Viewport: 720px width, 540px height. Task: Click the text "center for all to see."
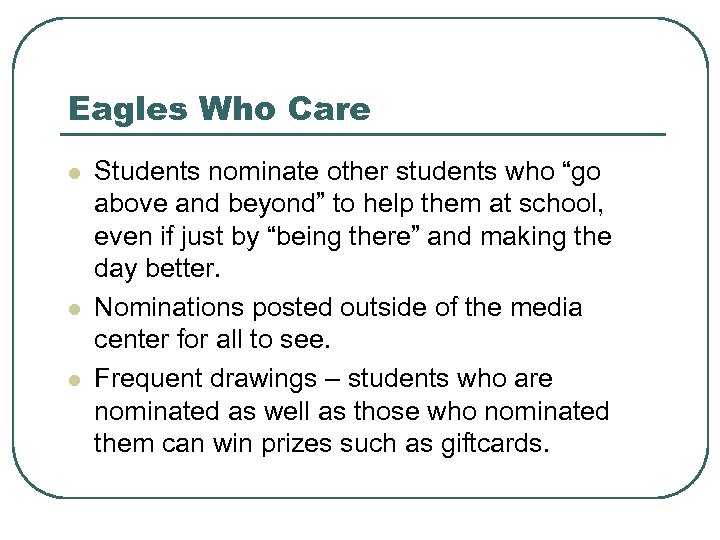210,341
